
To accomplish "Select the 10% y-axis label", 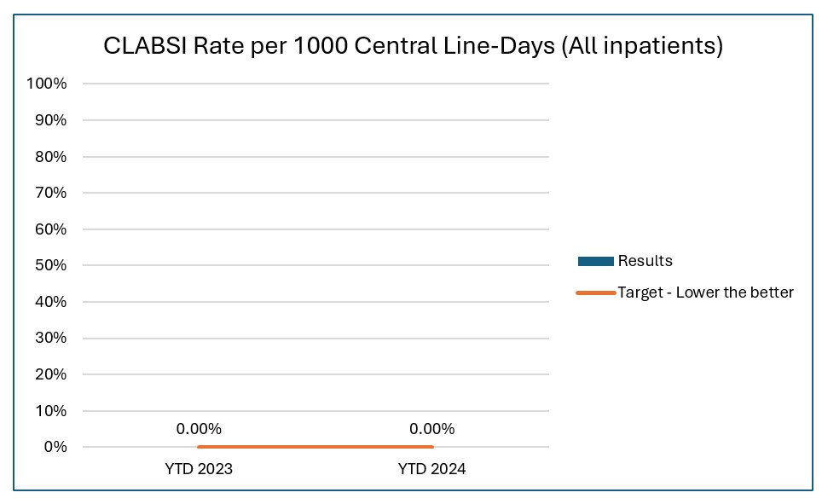I will click(x=50, y=411).
